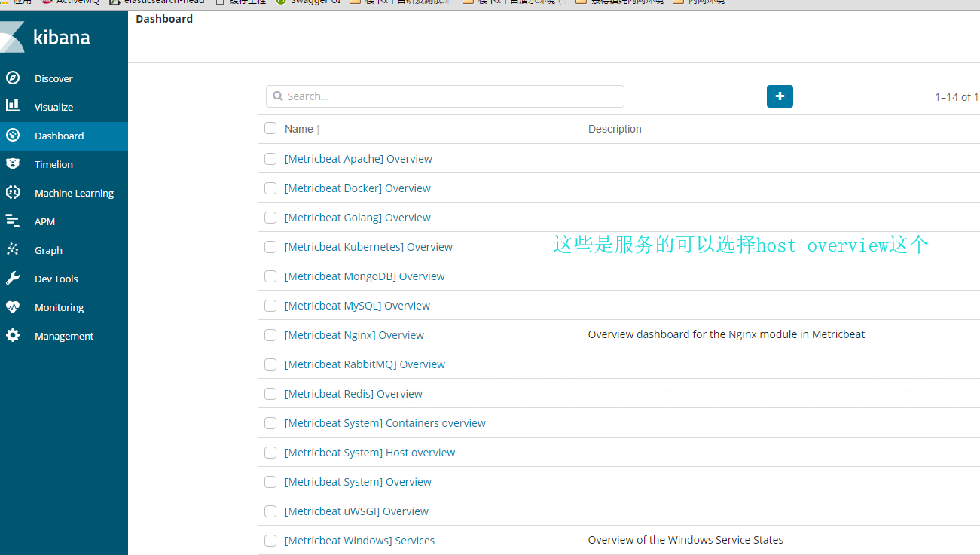980x555 pixels.
Task: Select the Graph menu label
Action: point(49,250)
